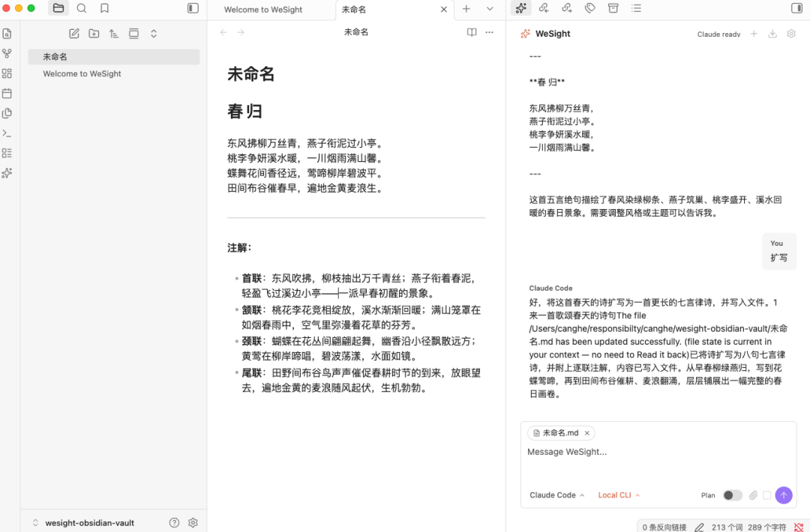810x532 pixels.
Task: Switch to Welcome to WeSight tab
Action: point(263,9)
